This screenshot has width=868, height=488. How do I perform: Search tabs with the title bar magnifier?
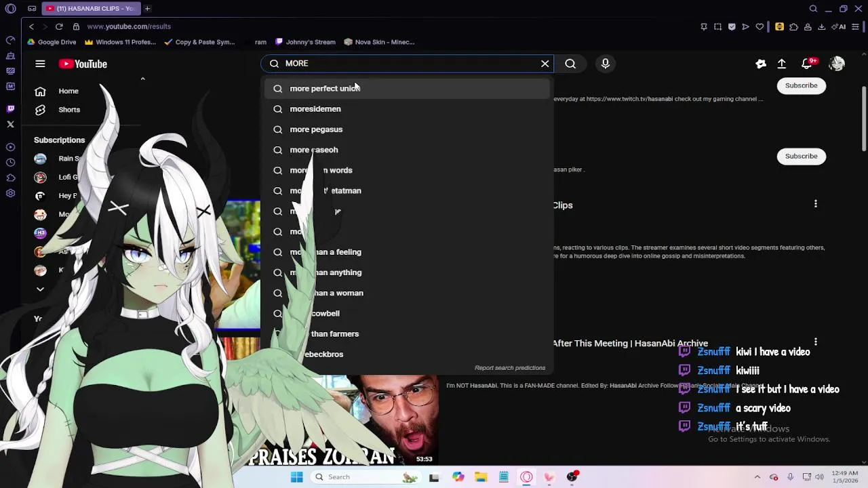813,9
